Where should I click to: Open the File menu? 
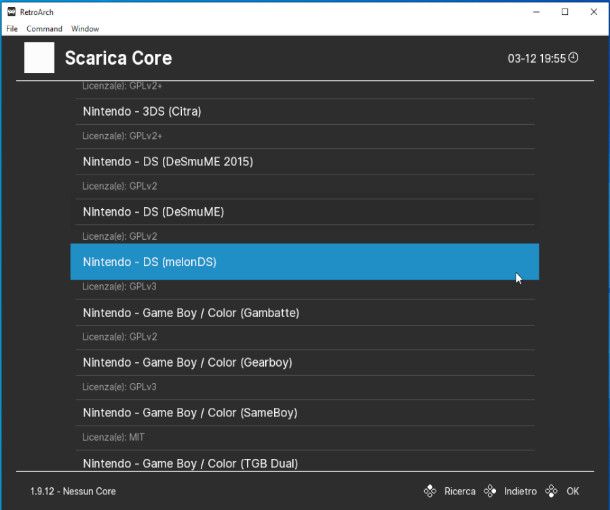(x=12, y=29)
